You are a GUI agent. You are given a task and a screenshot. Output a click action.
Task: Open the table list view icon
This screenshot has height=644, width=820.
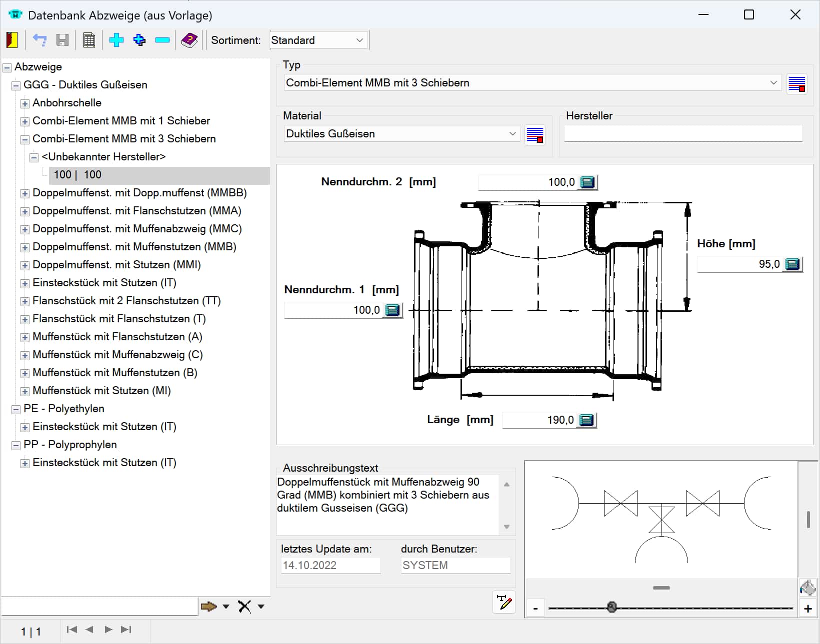pyautogui.click(x=89, y=40)
